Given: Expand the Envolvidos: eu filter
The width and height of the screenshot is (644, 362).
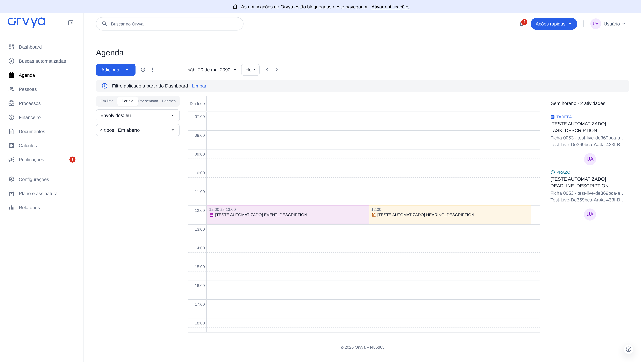Looking at the screenshot, I should [x=138, y=115].
